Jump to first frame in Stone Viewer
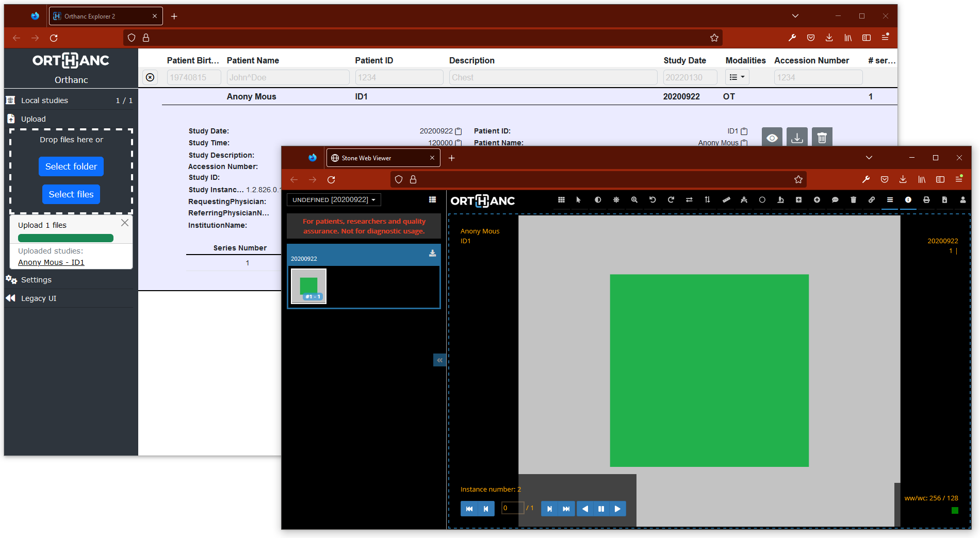The width and height of the screenshot is (980, 538). click(x=469, y=509)
